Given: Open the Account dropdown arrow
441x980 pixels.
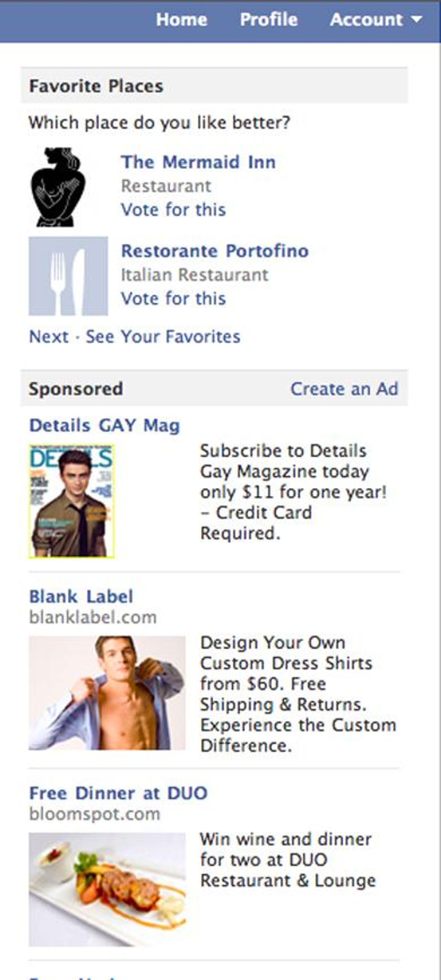Looking at the screenshot, I should click(x=417, y=19).
